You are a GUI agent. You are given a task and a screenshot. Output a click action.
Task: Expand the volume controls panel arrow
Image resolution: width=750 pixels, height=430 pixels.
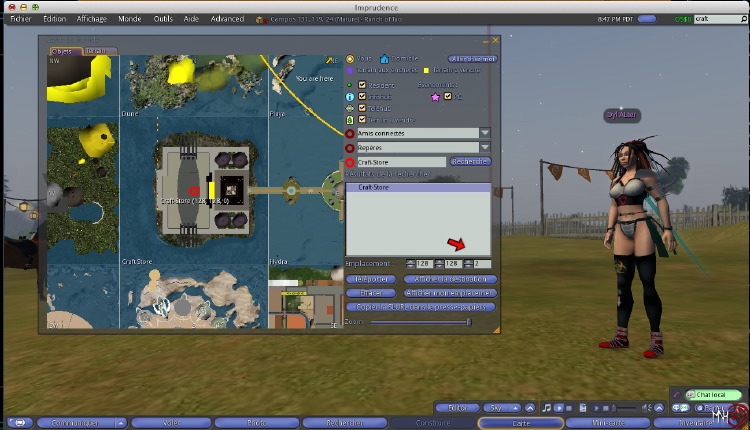pos(659,408)
